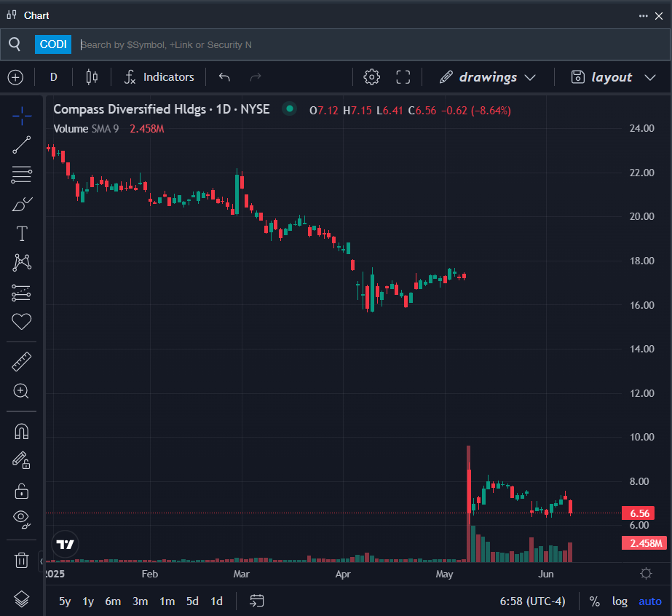Set the range to 1d
The height and width of the screenshot is (616, 672).
pyautogui.click(x=216, y=601)
